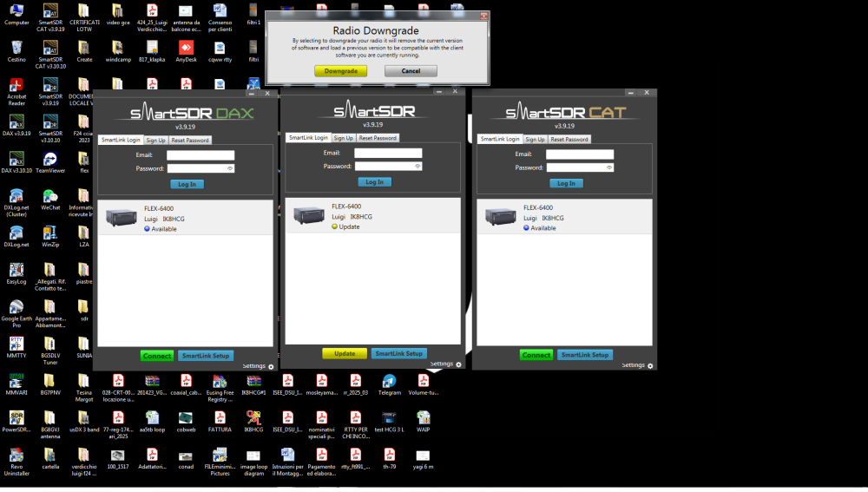Select FLEX-6400 radio in SmartSDR DAX list
The width and height of the screenshot is (868, 492).
[x=186, y=218]
